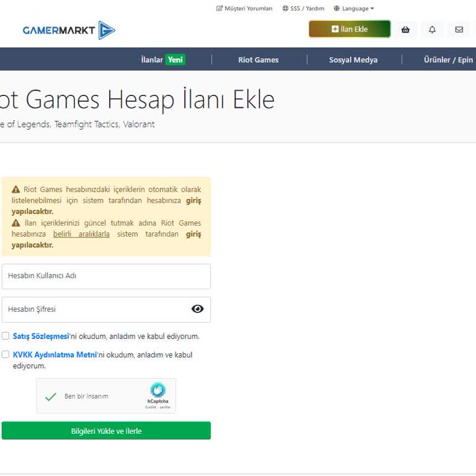This screenshot has width=476, height=476.
Task: Open the GamerMarkt logo homepage
Action: tap(69, 30)
